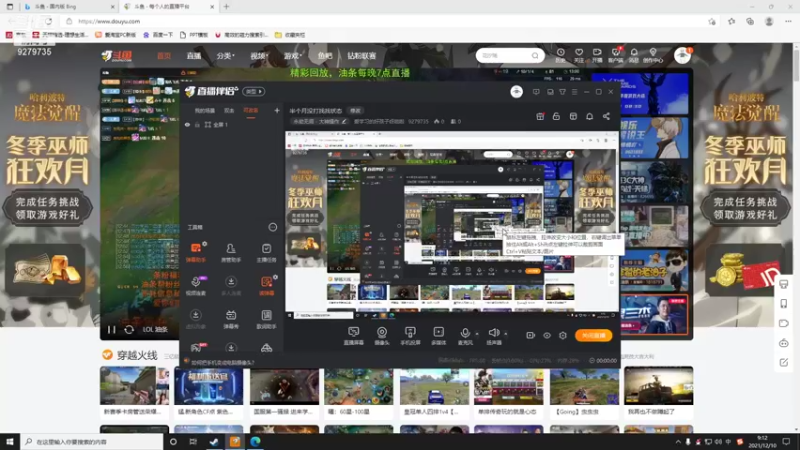Viewport: 800px width, 450px height.
Task: Expand the toolbox more-options circle button
Action: [272, 227]
